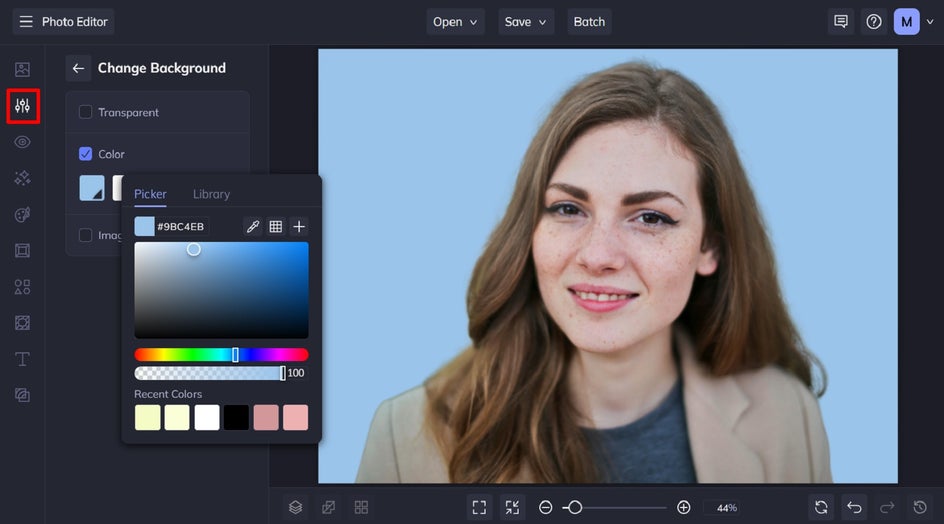Click the white swatch beside blue swatch

click(x=117, y=188)
